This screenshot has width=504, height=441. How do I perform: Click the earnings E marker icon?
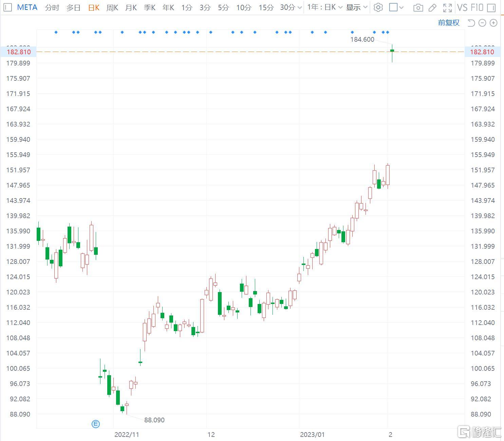click(96, 424)
